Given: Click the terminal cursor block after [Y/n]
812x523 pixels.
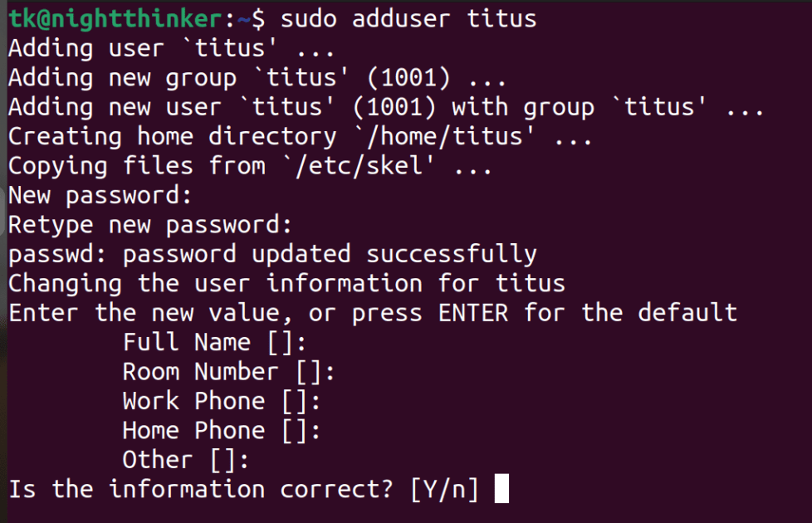Looking at the screenshot, I should point(501,488).
